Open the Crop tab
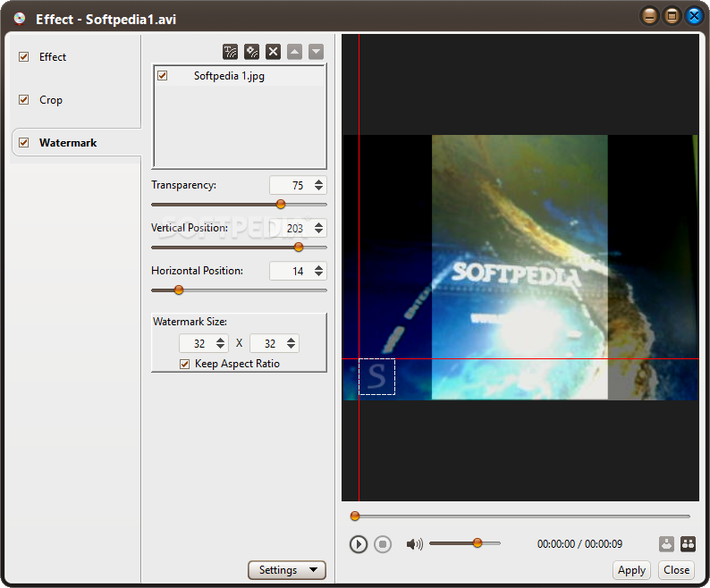 click(x=51, y=100)
